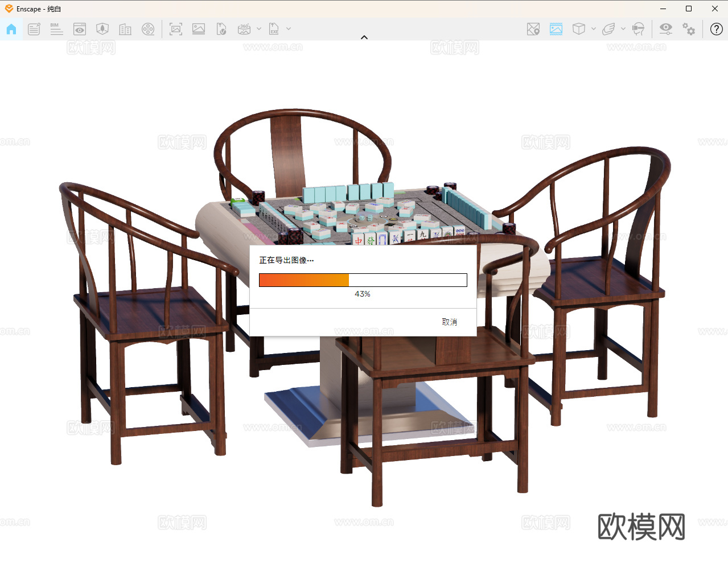Click 取消 to cancel the export
The height and width of the screenshot is (587, 728).
450,322
